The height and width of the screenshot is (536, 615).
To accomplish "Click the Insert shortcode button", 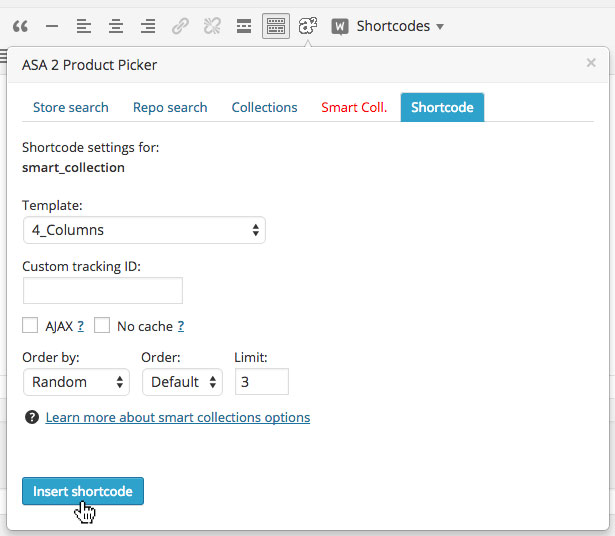I will click(83, 491).
